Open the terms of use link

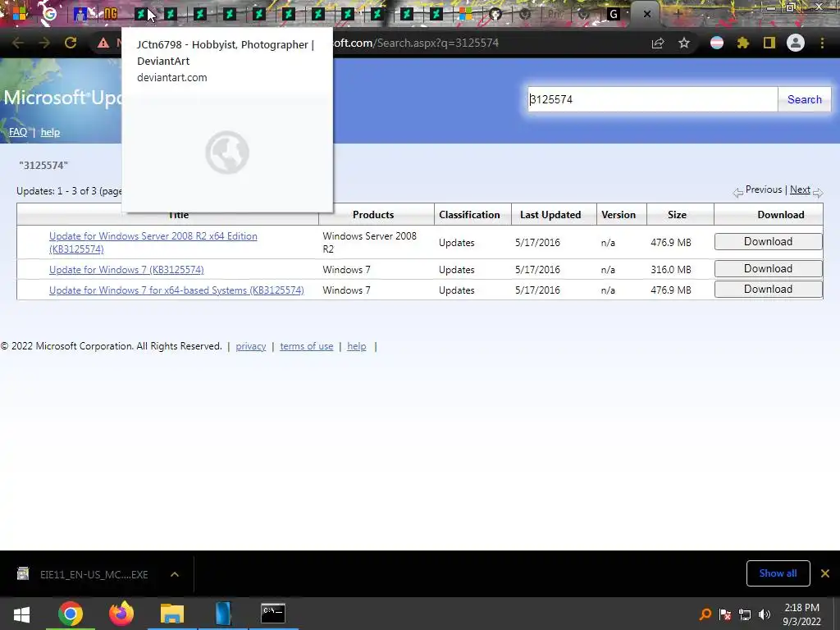(307, 346)
